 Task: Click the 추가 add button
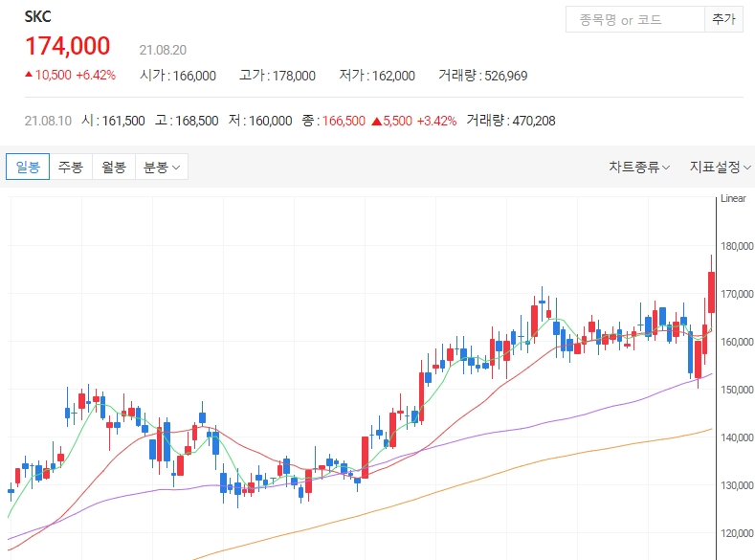(x=723, y=20)
